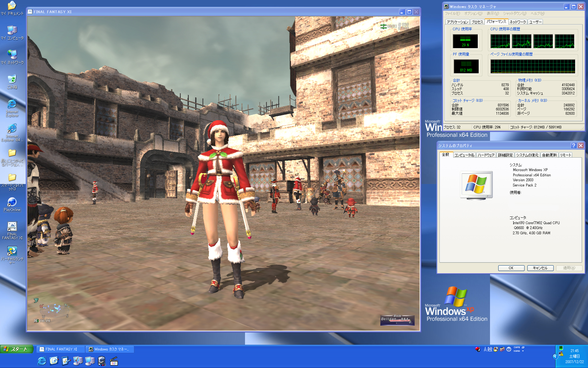Viewport: 588px width, 368px height.
Task: Click the キャンセル button
Action: (x=540, y=268)
